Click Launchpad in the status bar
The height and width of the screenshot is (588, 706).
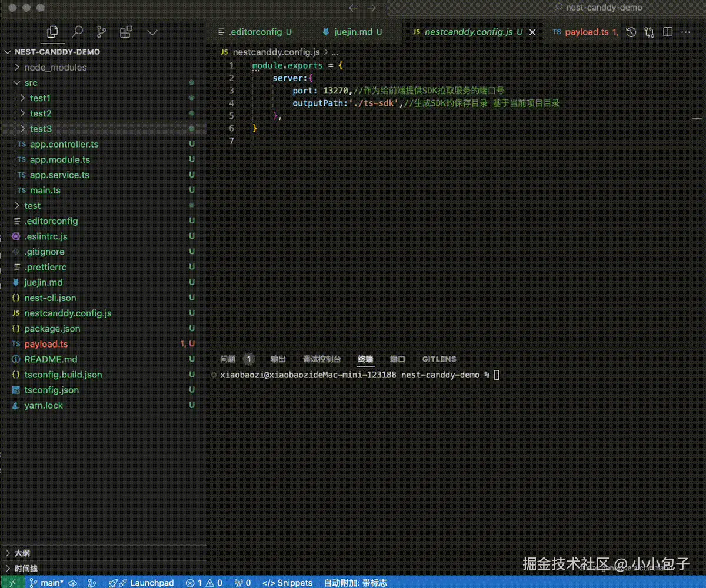[x=148, y=583]
